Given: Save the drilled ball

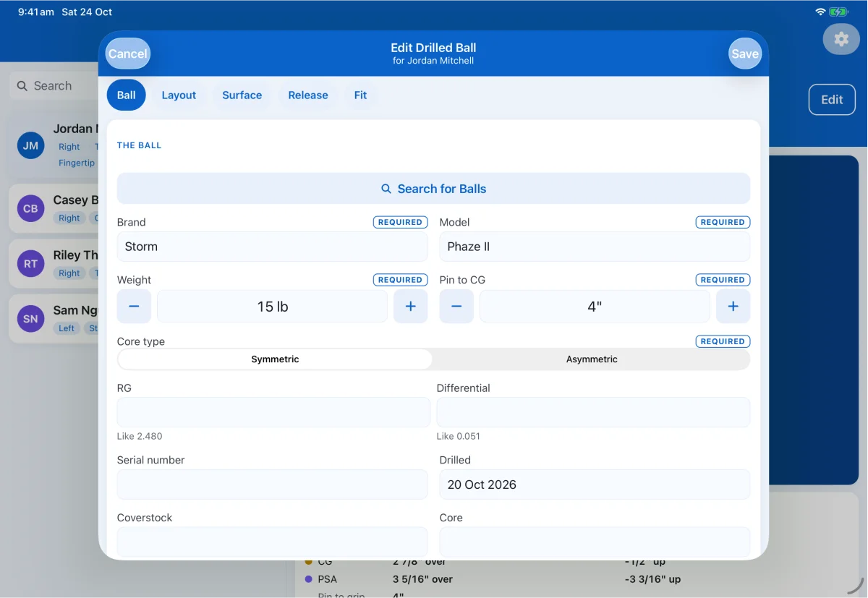Looking at the screenshot, I should point(745,54).
